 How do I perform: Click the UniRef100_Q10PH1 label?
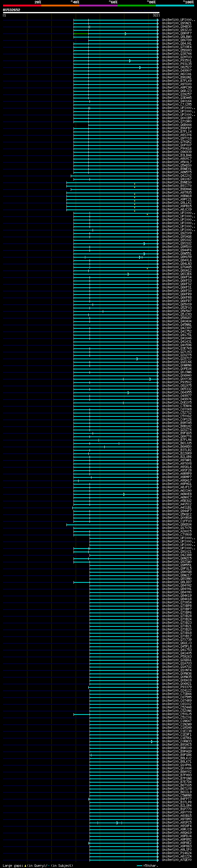(x=176, y=765)
